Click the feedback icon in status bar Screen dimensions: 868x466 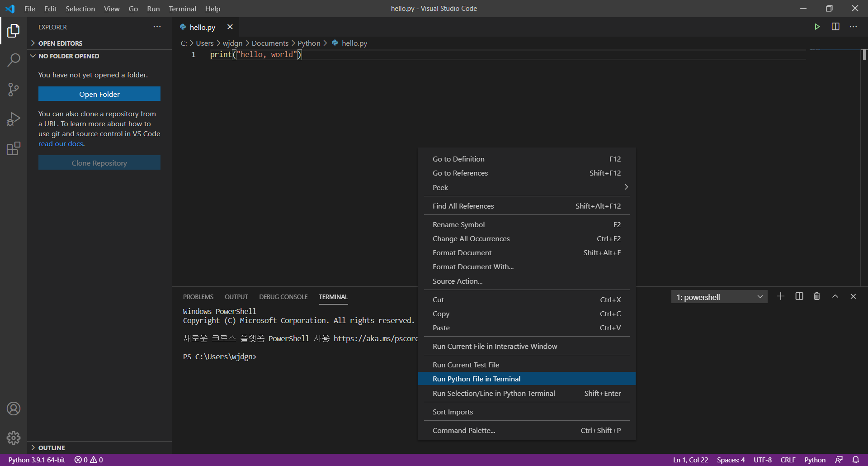coord(839,460)
